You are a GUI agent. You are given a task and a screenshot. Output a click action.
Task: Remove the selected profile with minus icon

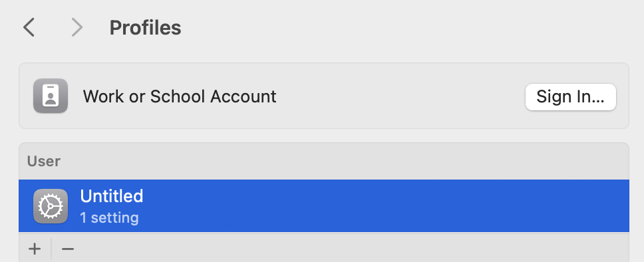pos(67,249)
